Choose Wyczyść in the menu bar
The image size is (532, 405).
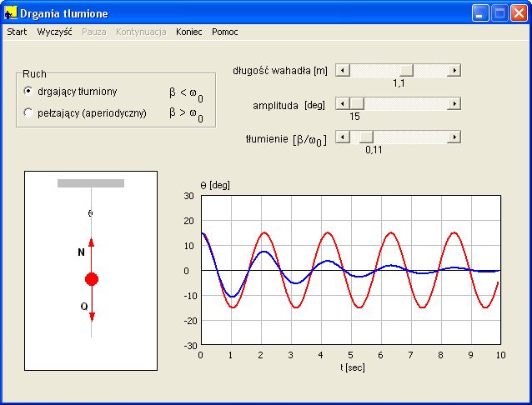click(x=55, y=32)
